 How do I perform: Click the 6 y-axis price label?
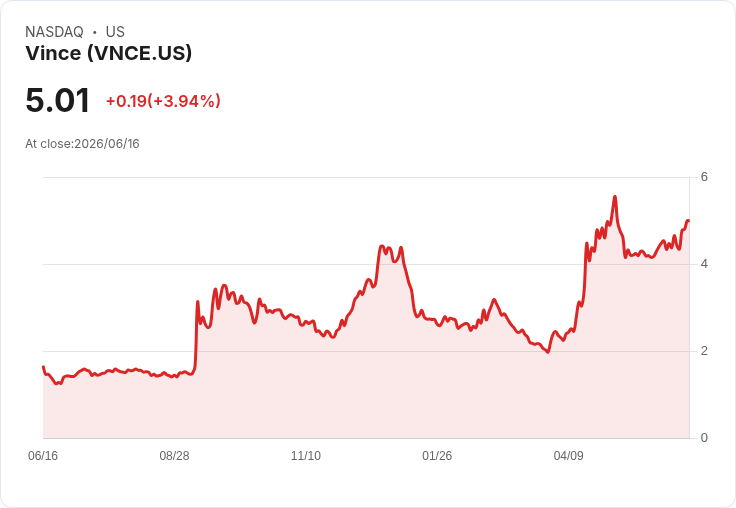704,177
